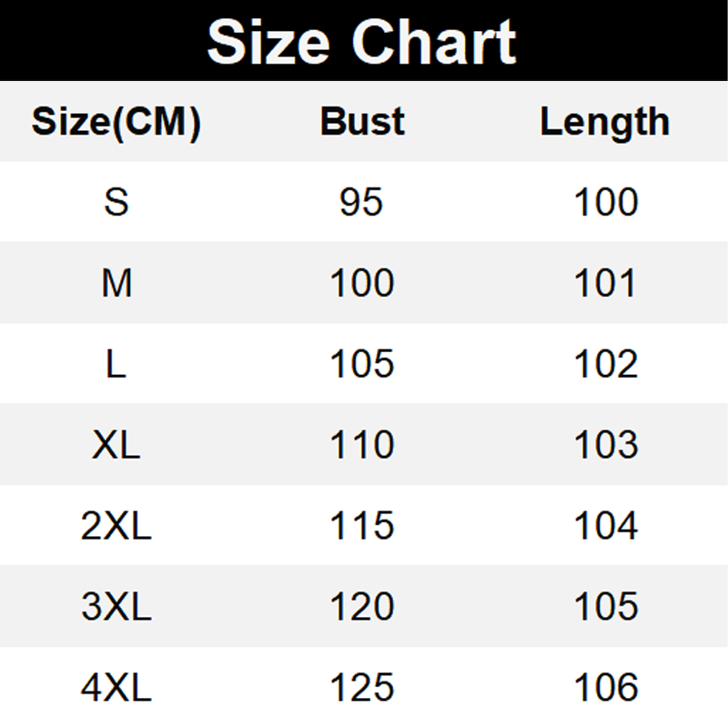Click the Length column header
The width and height of the screenshot is (728, 728).
[605, 122]
